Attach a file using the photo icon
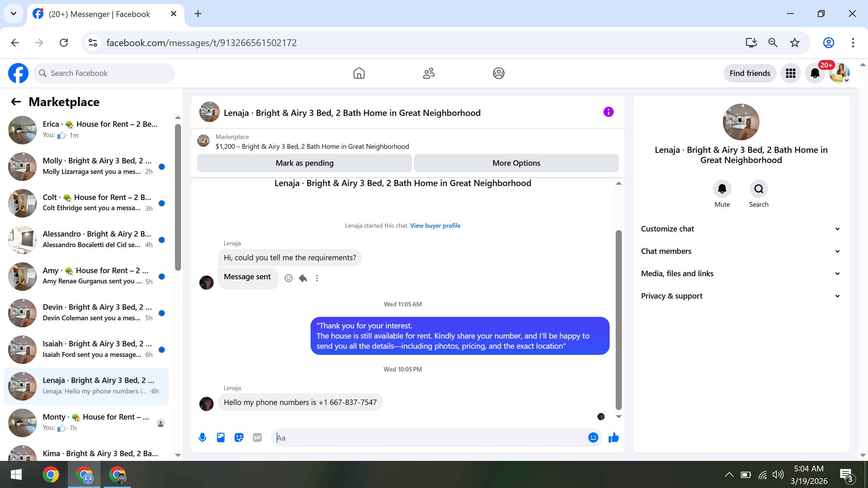868x488 pixels. pos(221,438)
